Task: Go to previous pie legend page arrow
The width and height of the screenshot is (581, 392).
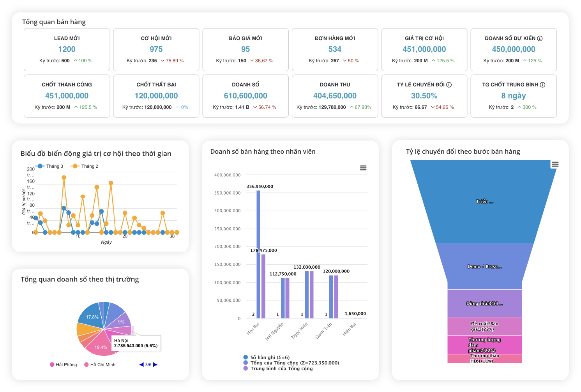Action: click(141, 365)
